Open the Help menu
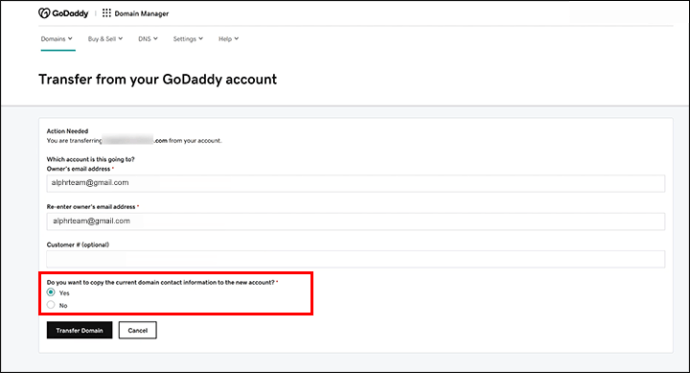Screen dimensions: 690x373 pyautogui.click(x=228, y=39)
